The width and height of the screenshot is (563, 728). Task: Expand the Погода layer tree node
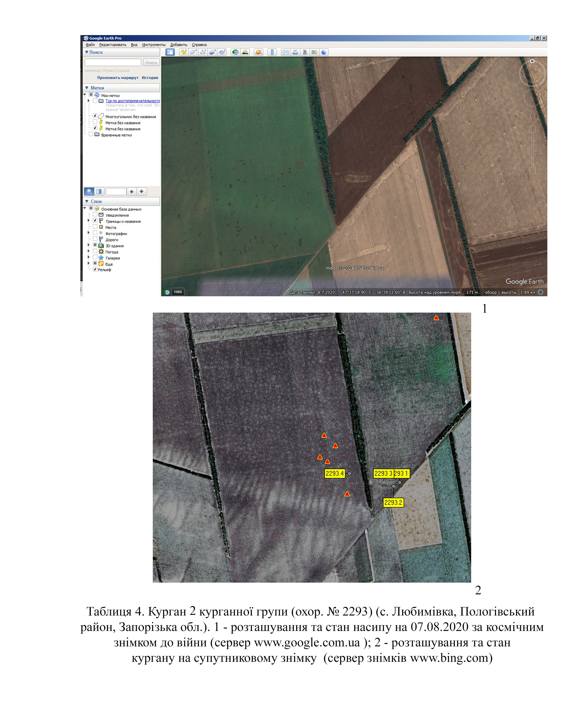click(89, 251)
